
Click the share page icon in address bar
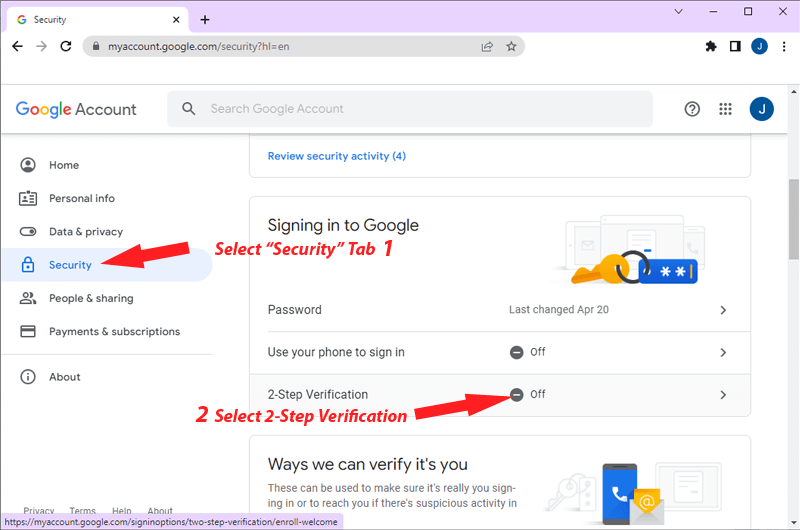[487, 46]
